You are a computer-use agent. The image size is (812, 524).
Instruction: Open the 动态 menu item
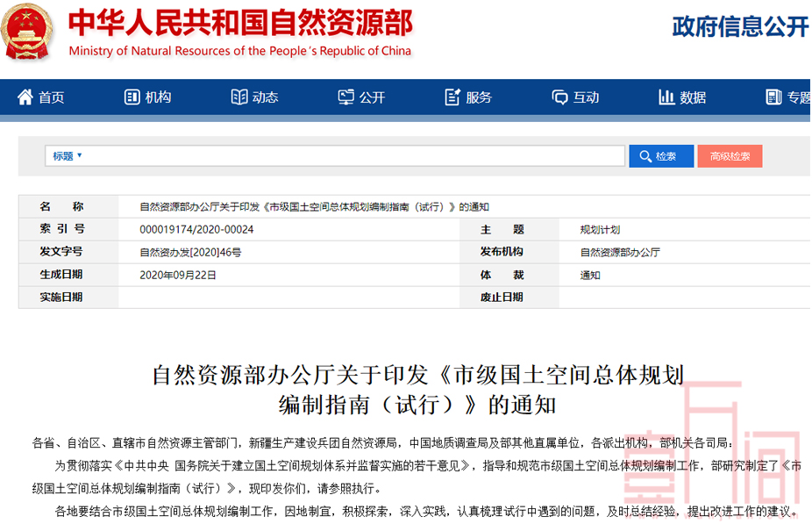[265, 97]
